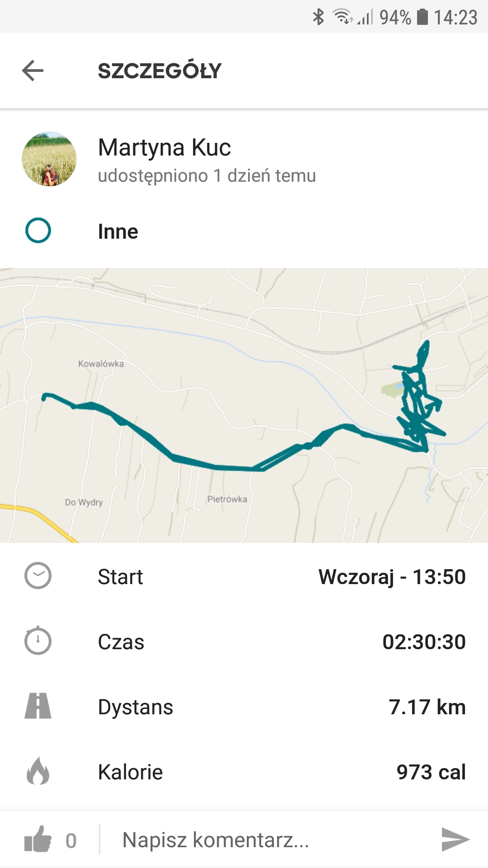Image resolution: width=488 pixels, height=868 pixels.
Task: Tap the teal circle activity-type icon
Action: coord(38,231)
